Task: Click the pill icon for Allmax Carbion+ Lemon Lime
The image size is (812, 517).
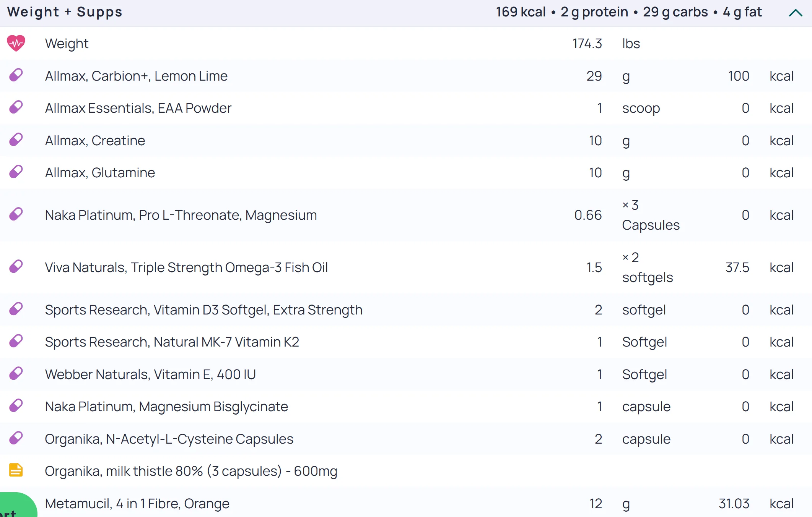Action: (x=16, y=75)
